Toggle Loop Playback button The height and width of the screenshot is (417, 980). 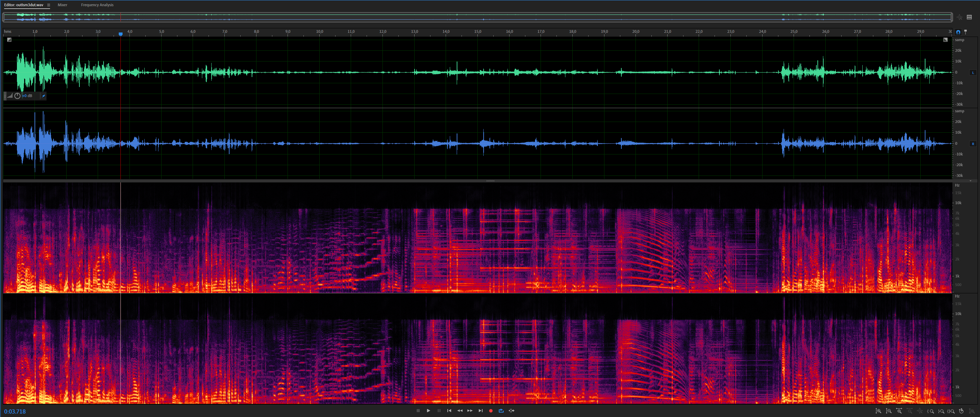point(501,410)
